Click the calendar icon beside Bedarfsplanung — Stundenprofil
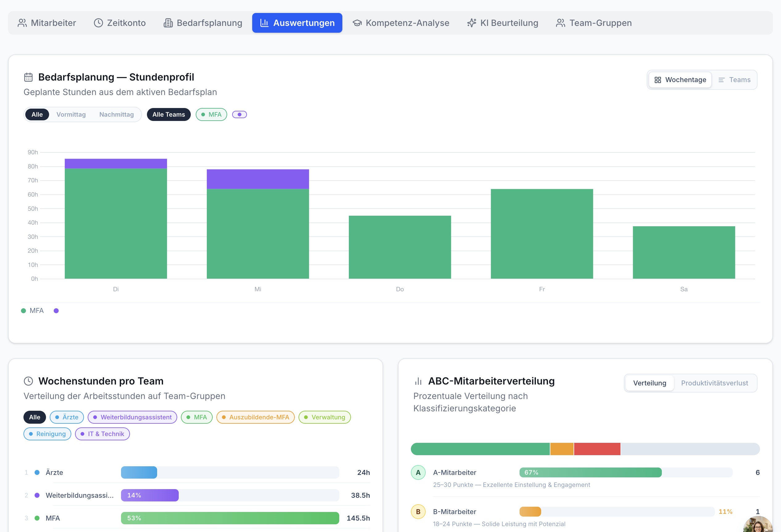The height and width of the screenshot is (532, 781). click(x=28, y=77)
